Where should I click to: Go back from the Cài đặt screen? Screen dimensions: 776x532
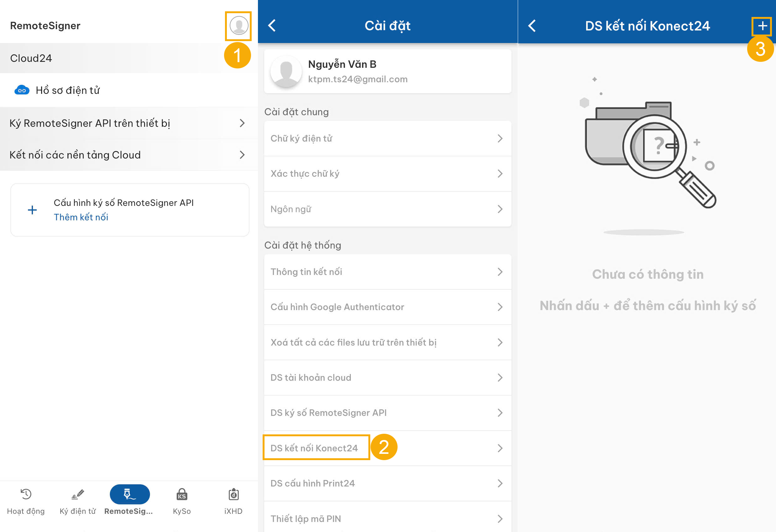point(272,26)
